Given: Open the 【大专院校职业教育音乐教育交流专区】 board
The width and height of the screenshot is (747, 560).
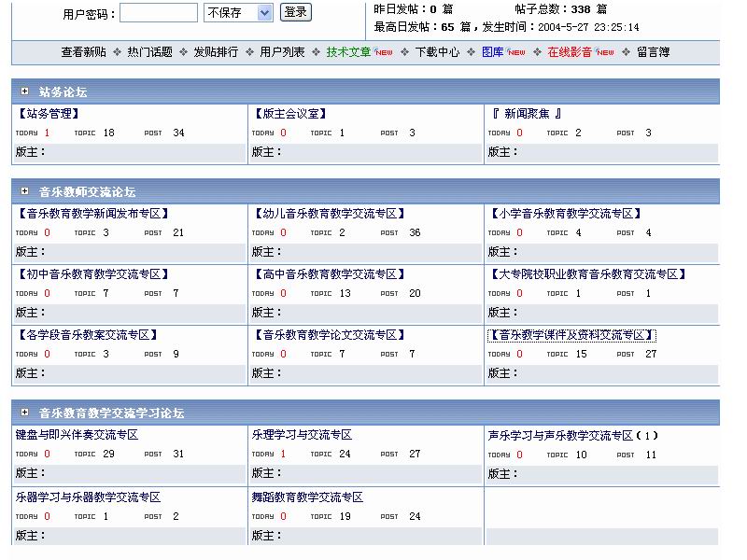Looking at the screenshot, I should tap(588, 273).
